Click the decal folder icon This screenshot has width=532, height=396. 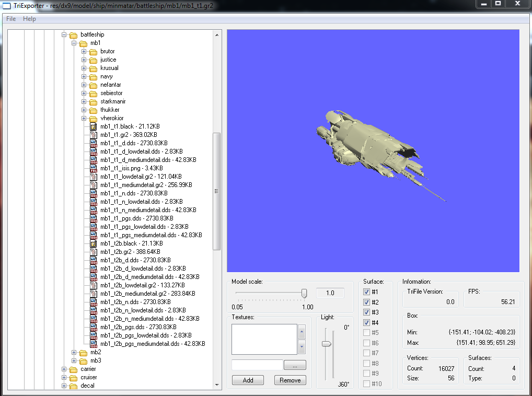click(73, 386)
